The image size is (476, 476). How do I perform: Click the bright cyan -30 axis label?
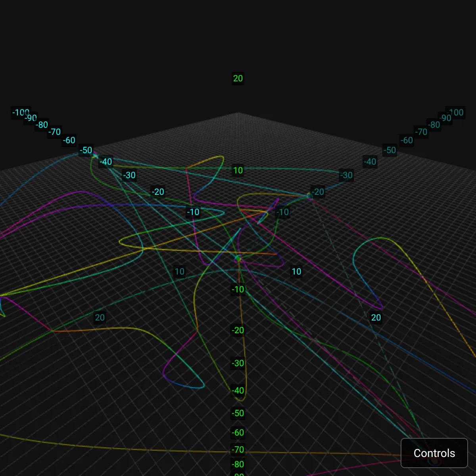point(129,175)
